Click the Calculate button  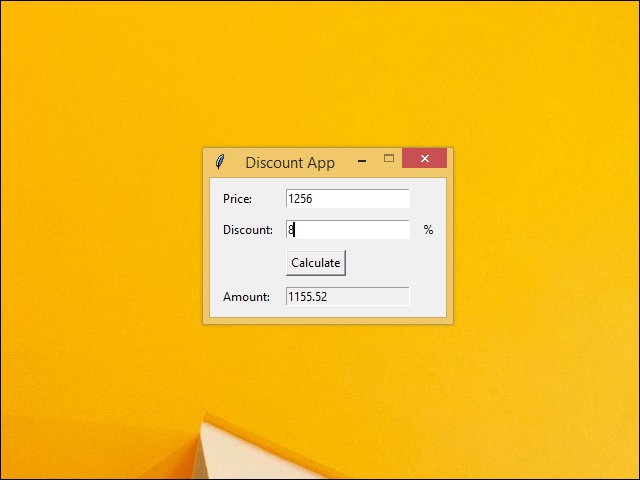point(316,263)
